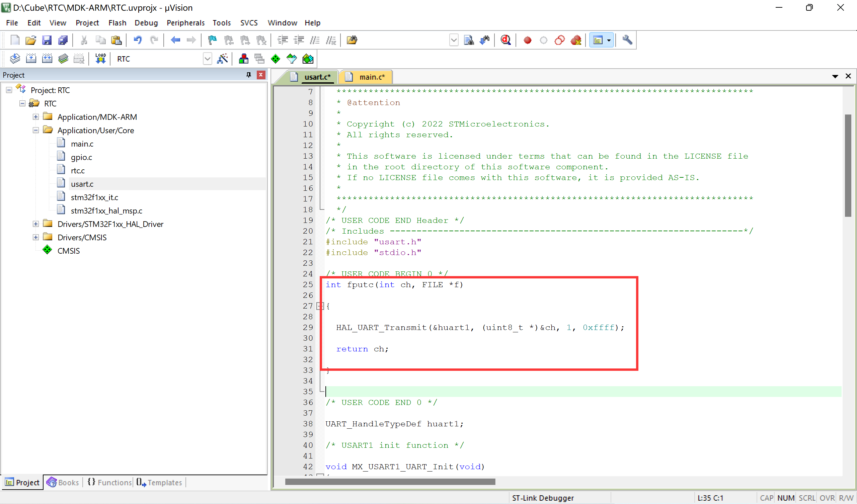Screen dimensions: 857x504
Task: Kill all breakpoints with the red burst icon
Action: 576,40
